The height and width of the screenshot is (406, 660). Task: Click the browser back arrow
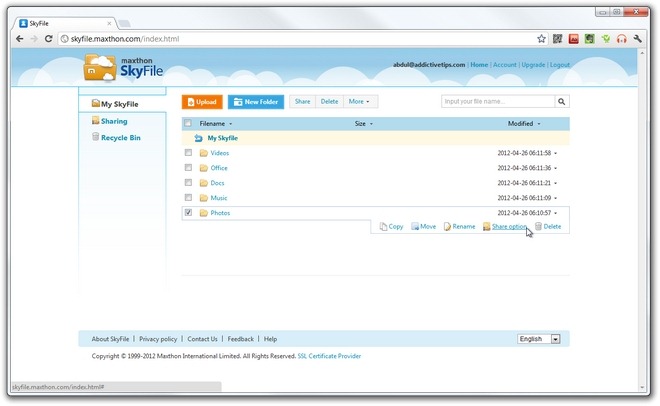tap(19, 39)
